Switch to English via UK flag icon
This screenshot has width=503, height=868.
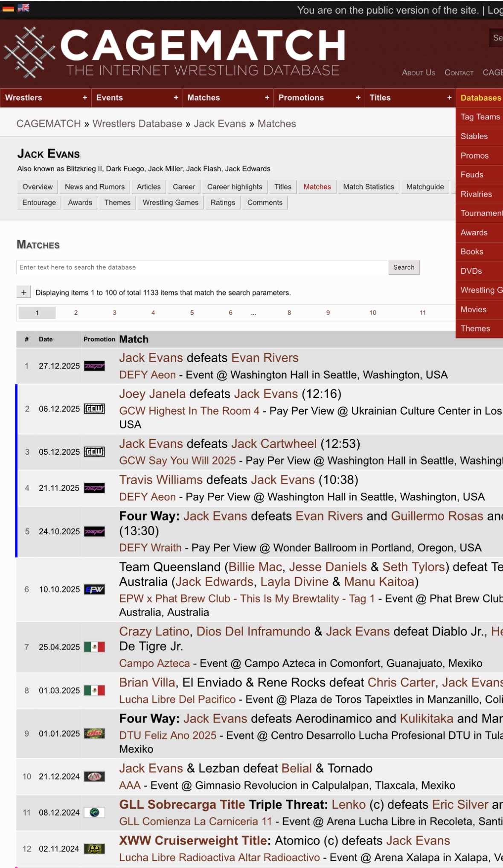coord(23,8)
